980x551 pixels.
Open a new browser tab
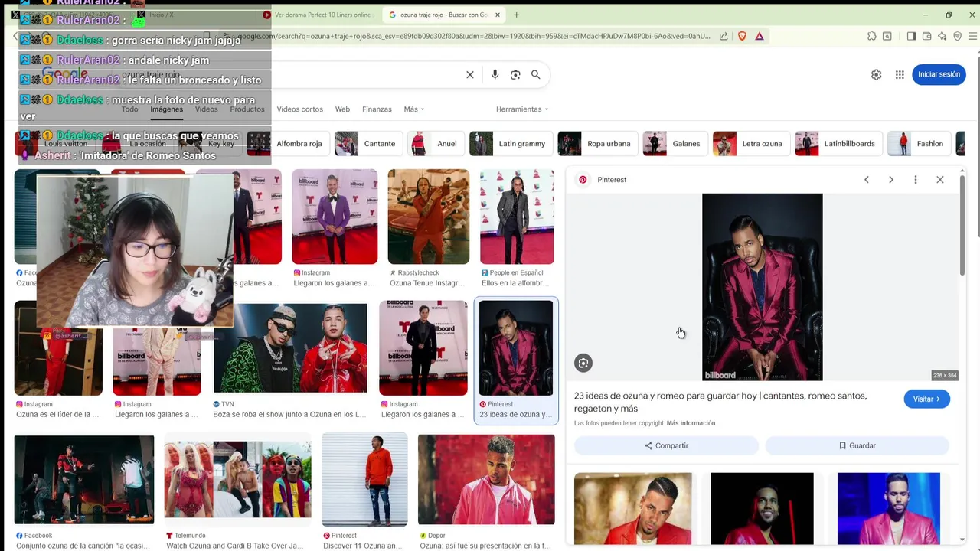point(516,15)
